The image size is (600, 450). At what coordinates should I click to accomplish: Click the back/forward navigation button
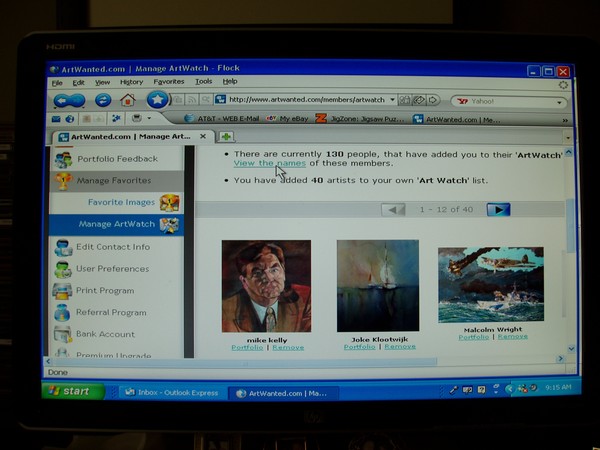pyautogui.click(x=69, y=101)
